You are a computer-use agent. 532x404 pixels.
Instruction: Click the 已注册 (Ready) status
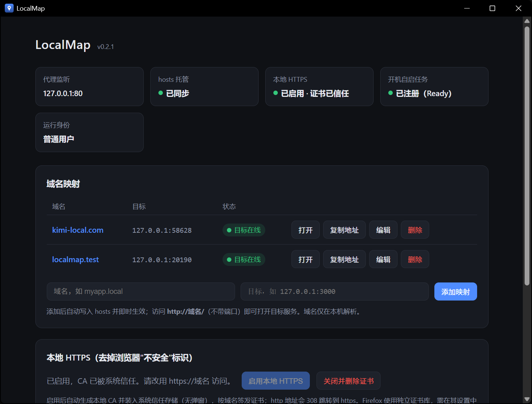(420, 94)
